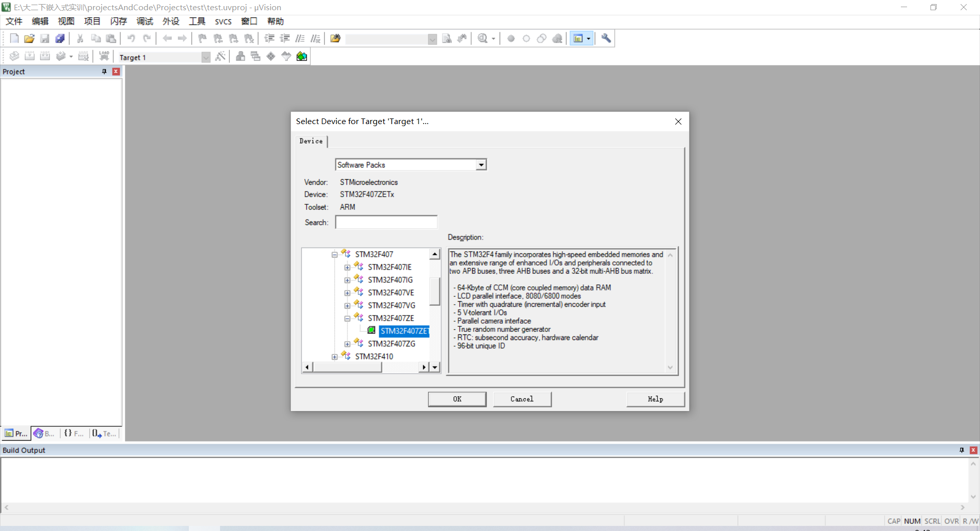This screenshot has width=980, height=531.
Task: Expand the STM32F407IG node
Action: click(347, 280)
